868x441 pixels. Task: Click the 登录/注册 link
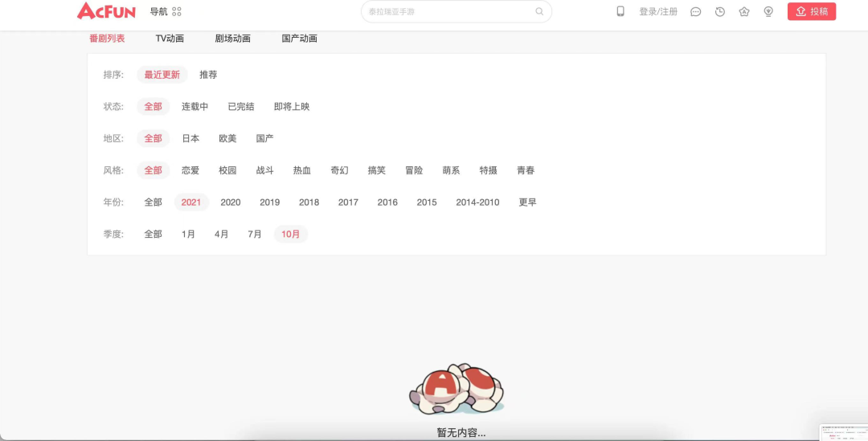click(x=658, y=11)
